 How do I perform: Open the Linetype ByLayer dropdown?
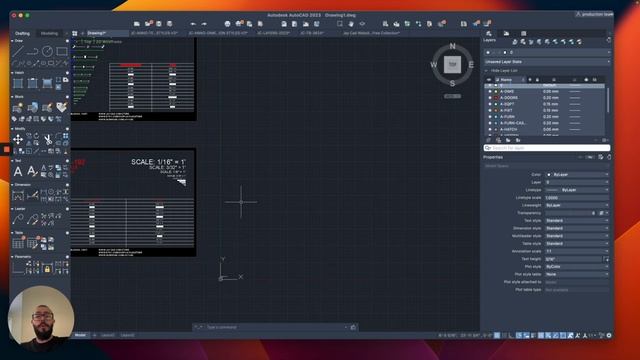coord(577,190)
